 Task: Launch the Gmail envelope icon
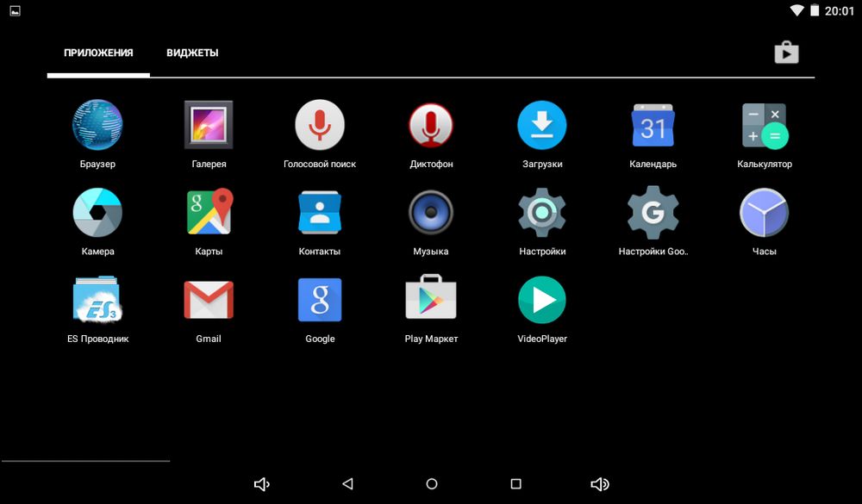pos(209,300)
